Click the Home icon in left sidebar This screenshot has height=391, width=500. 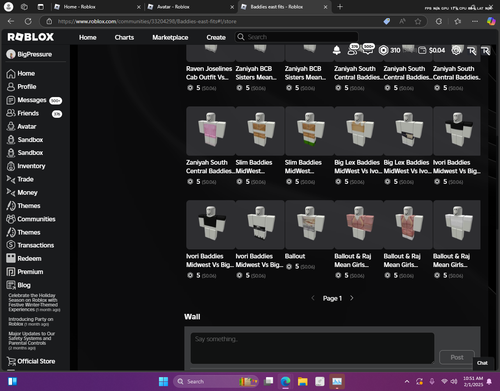(11, 74)
